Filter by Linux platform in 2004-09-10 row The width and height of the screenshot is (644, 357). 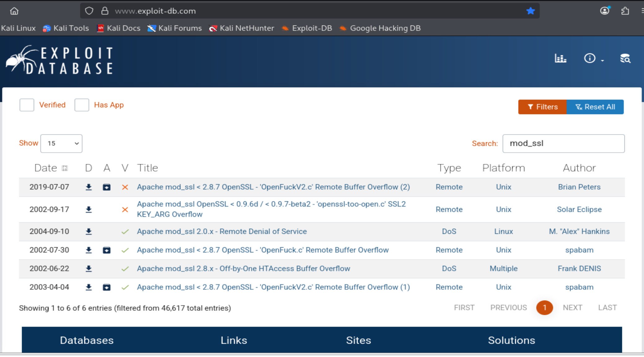pyautogui.click(x=503, y=231)
